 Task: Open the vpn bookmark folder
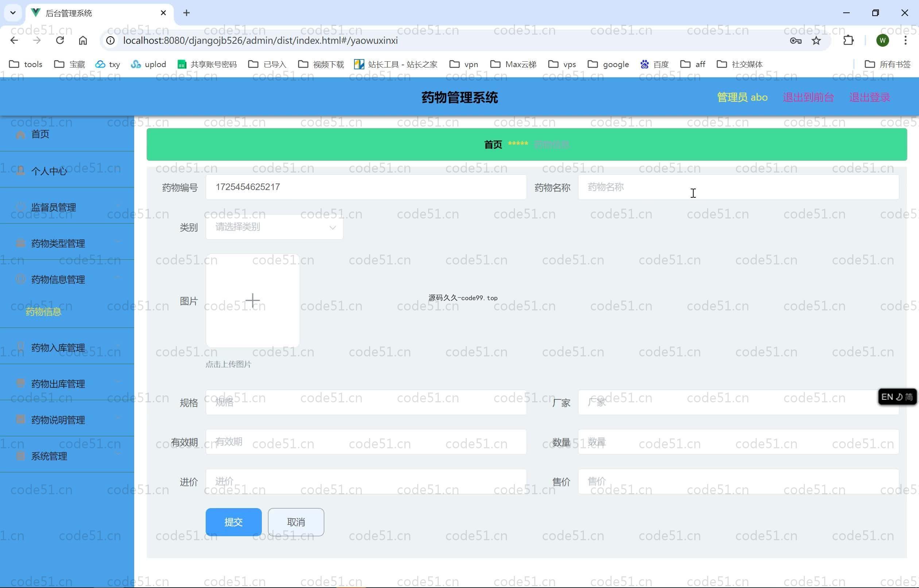(x=464, y=64)
